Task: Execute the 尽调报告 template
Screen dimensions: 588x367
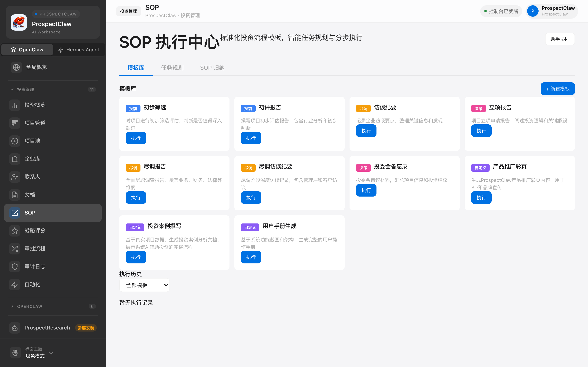Action: click(x=136, y=197)
